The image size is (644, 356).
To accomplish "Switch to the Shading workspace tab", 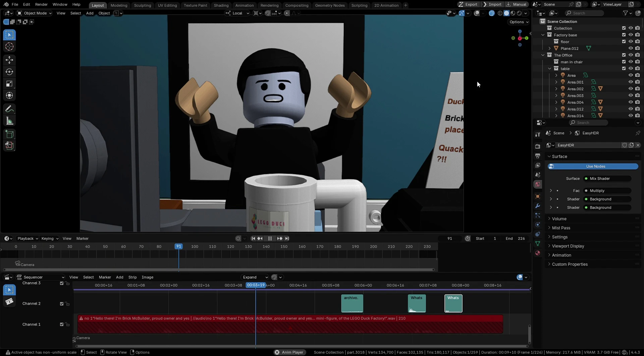I will (x=221, y=5).
